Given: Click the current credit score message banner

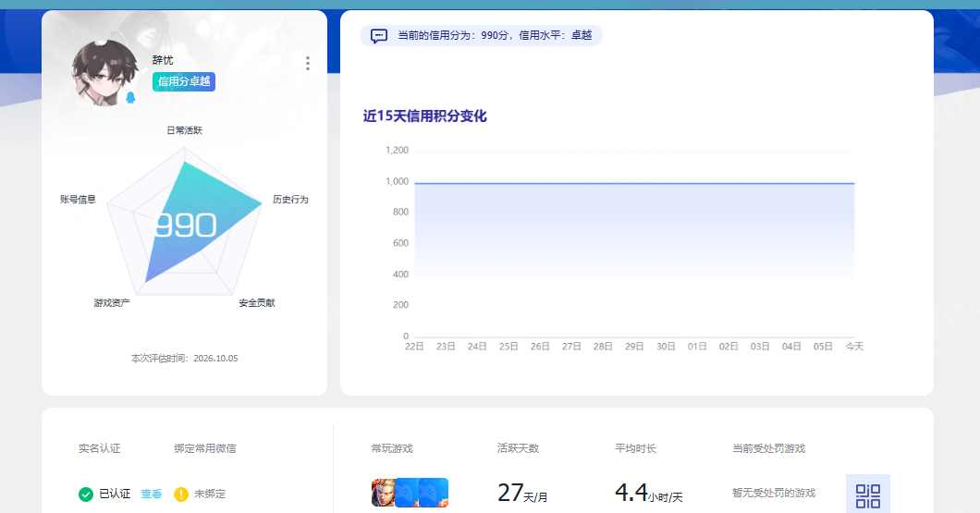Looking at the screenshot, I should tap(482, 36).
